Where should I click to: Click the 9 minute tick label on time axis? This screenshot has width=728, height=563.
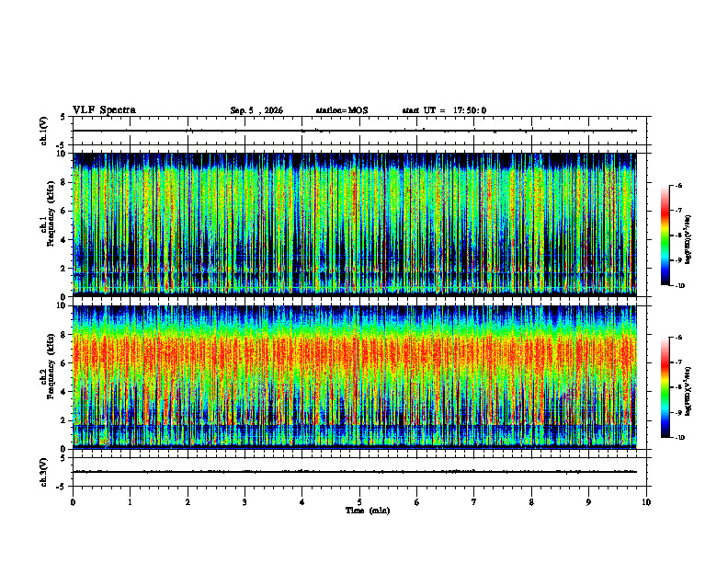click(x=588, y=502)
